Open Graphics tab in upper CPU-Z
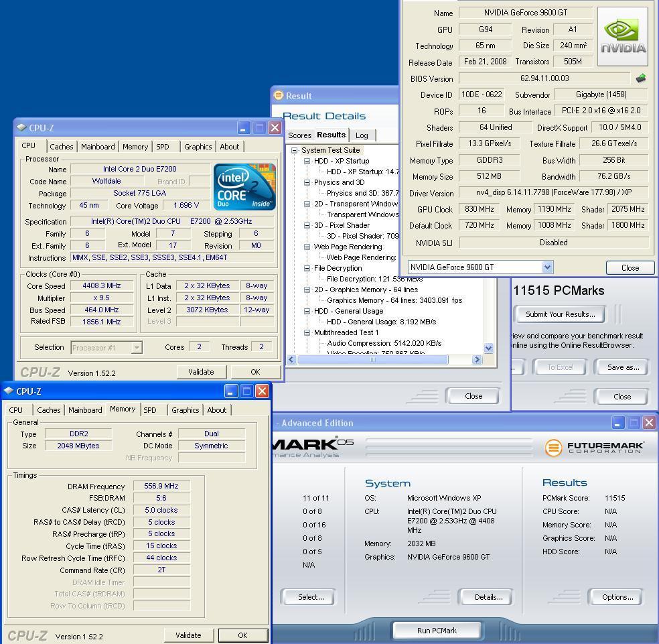 pyautogui.click(x=198, y=147)
